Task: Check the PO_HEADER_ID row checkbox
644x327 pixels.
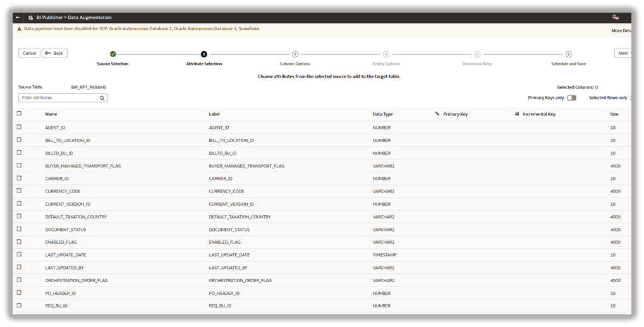Action: pos(19,292)
